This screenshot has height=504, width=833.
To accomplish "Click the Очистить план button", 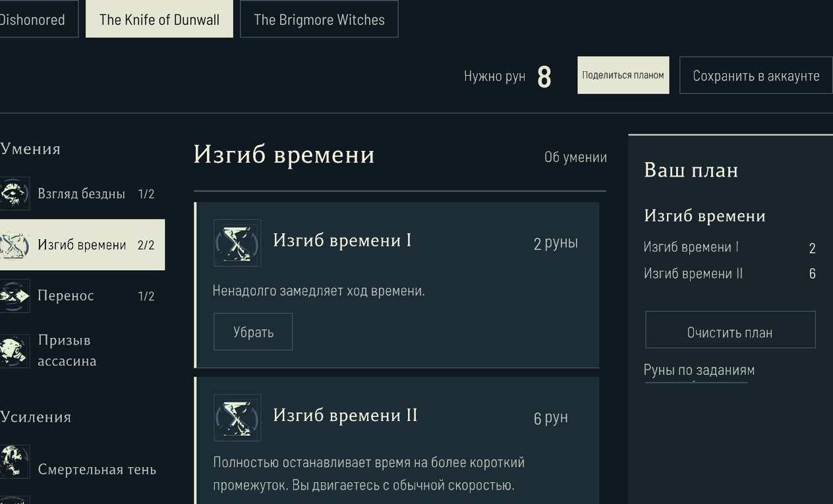I will coord(730,329).
